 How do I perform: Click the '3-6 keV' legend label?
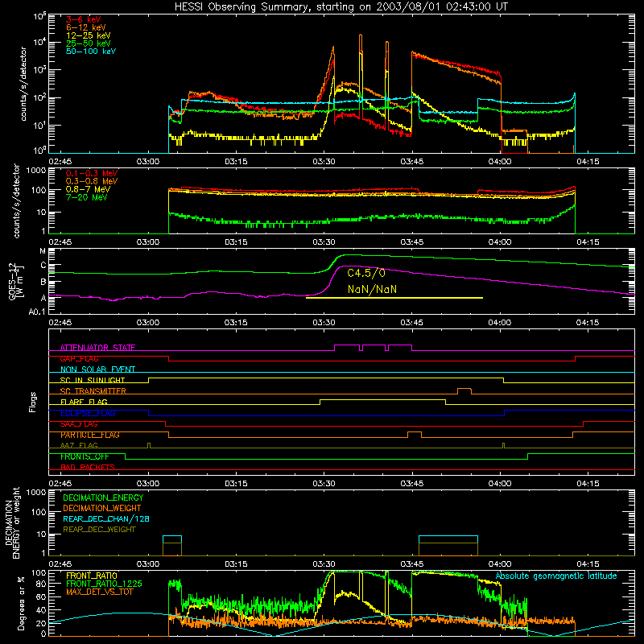pyautogui.click(x=83, y=19)
